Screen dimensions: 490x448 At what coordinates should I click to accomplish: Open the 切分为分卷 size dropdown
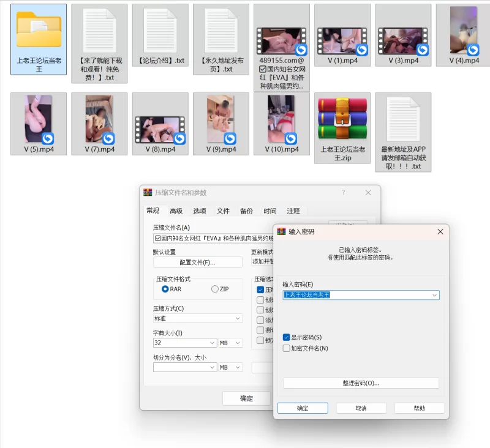tap(185, 367)
